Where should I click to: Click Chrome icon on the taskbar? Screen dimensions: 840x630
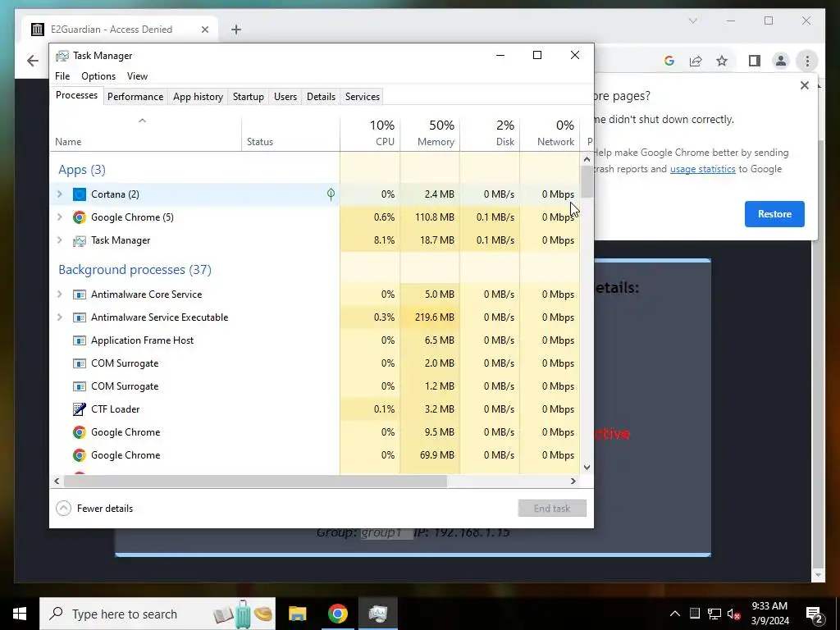click(x=337, y=614)
